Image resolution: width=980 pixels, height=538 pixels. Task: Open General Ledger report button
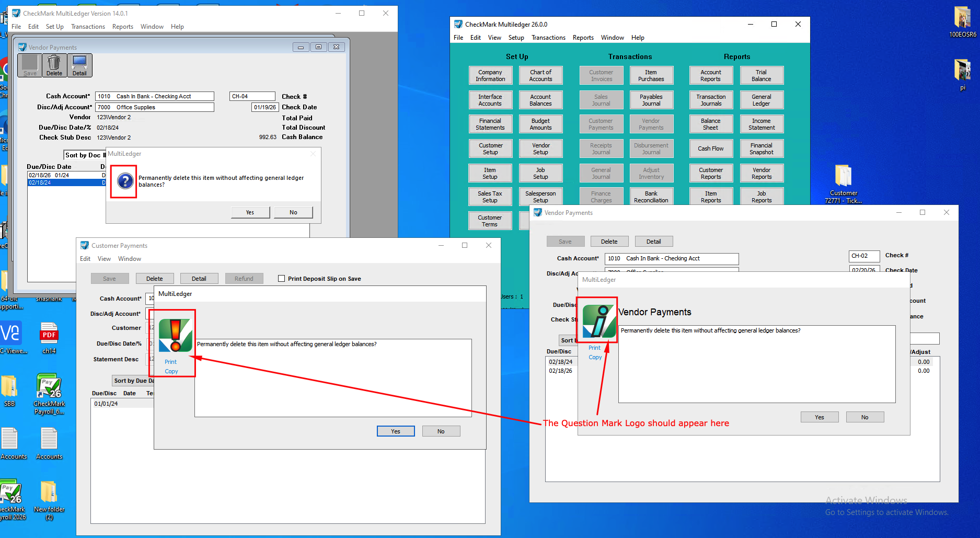[x=762, y=100]
